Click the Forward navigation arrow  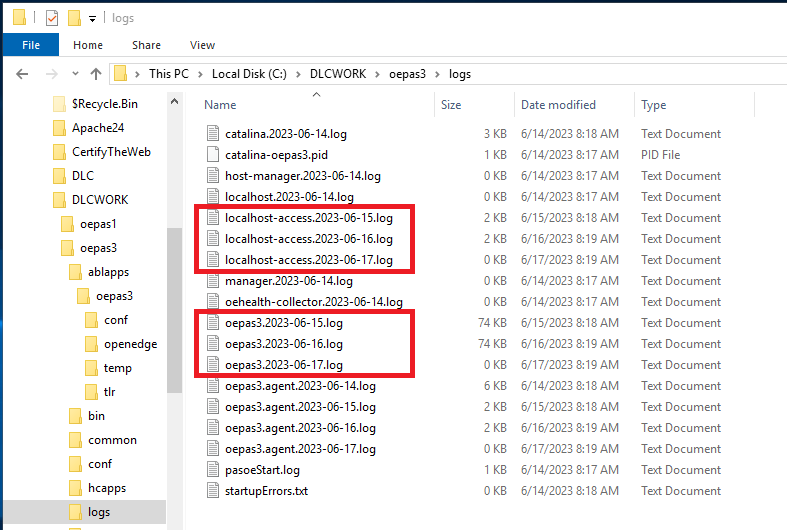[51, 74]
